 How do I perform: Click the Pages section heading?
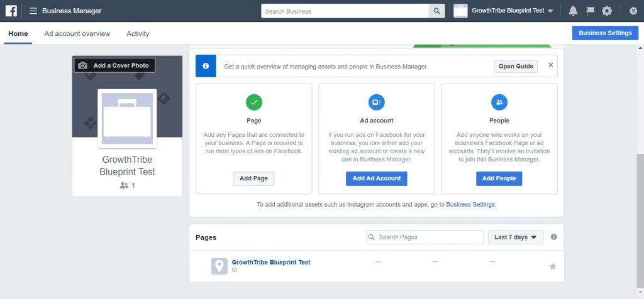(x=206, y=237)
